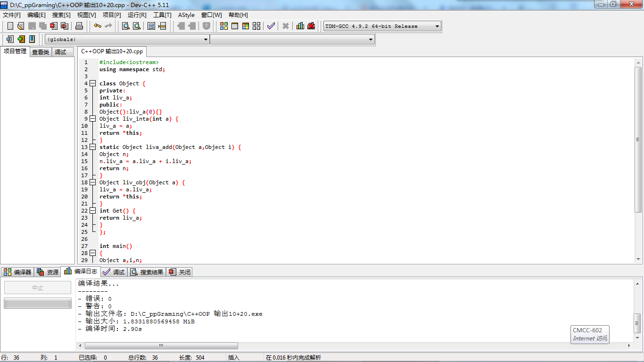Open the empty member function dropdown
This screenshot has width=644, height=362.
point(292,40)
